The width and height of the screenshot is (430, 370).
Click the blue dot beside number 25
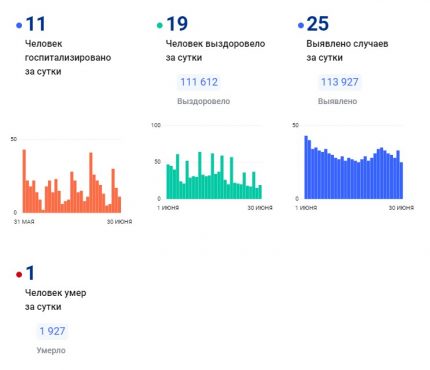click(301, 25)
